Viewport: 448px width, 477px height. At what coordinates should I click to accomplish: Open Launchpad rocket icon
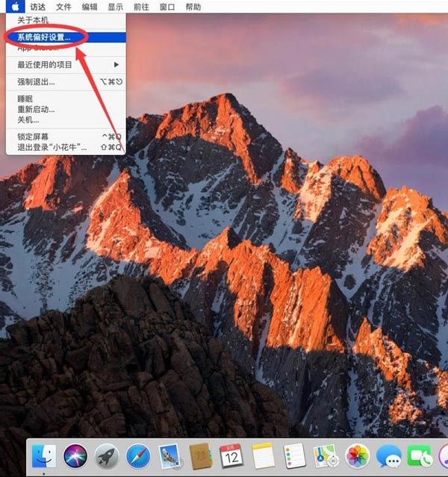click(107, 456)
